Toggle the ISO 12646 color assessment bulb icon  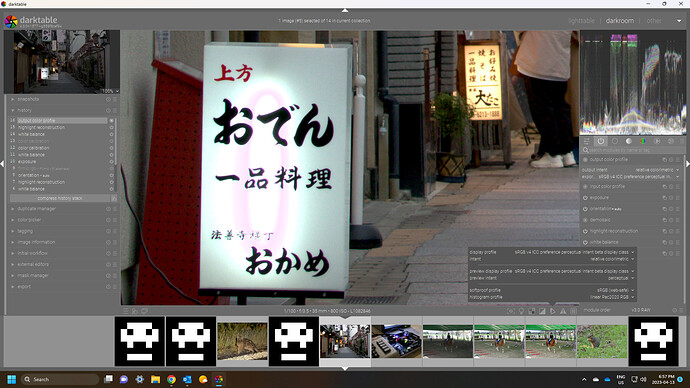tap(521, 311)
